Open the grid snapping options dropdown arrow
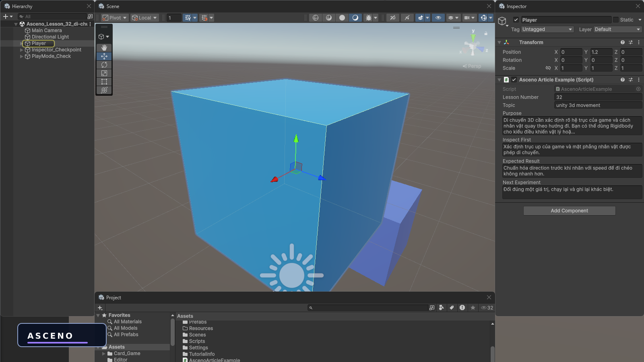Image resolution: width=644 pixels, height=362 pixels. pyautogui.click(x=211, y=18)
